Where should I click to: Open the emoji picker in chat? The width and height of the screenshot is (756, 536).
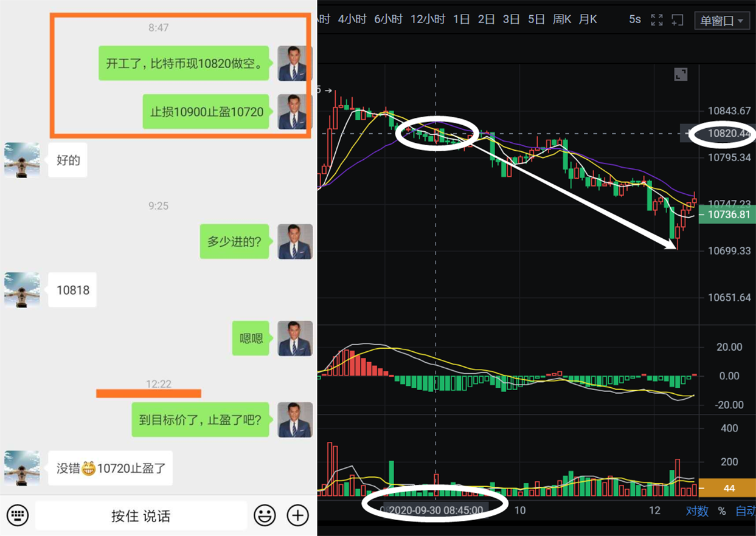tap(265, 516)
